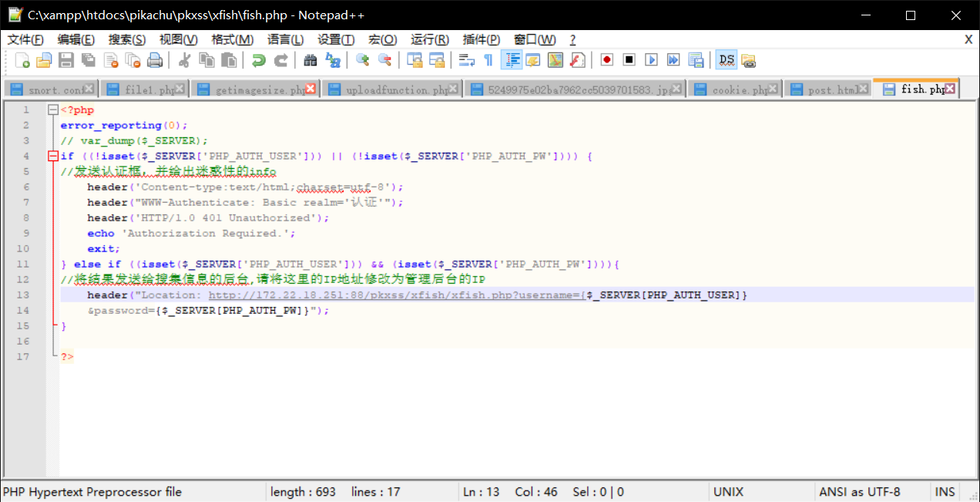Copy selection using the toolbar

pos(206,60)
